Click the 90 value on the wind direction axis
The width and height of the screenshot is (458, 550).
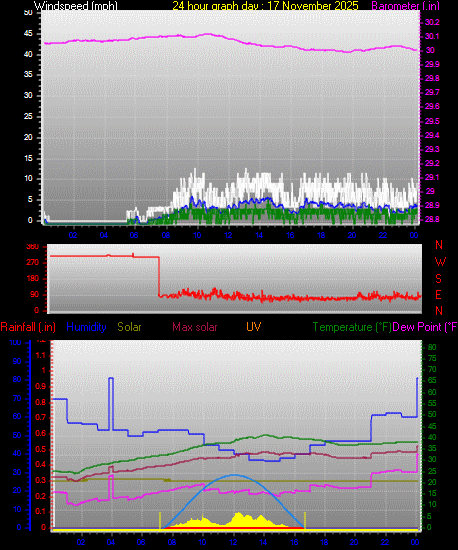(34, 295)
